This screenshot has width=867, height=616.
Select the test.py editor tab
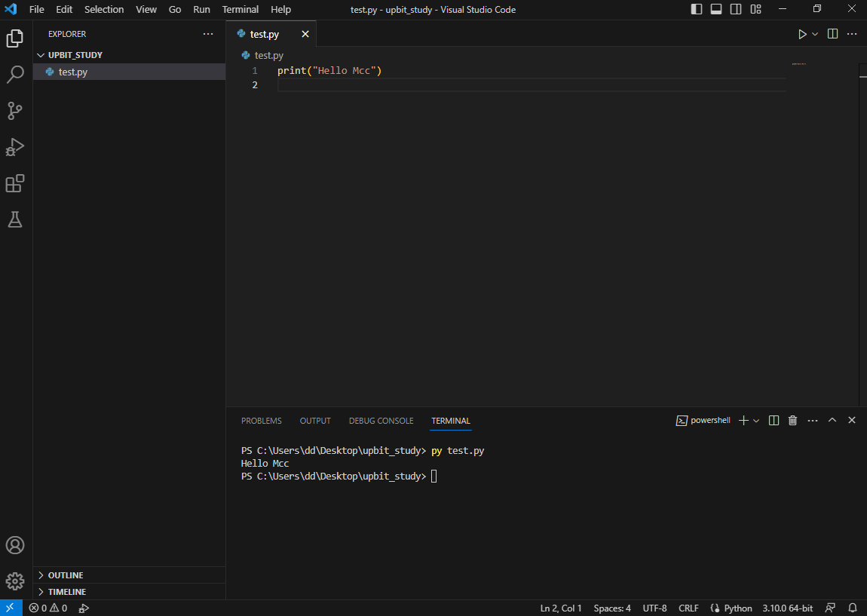click(271, 34)
